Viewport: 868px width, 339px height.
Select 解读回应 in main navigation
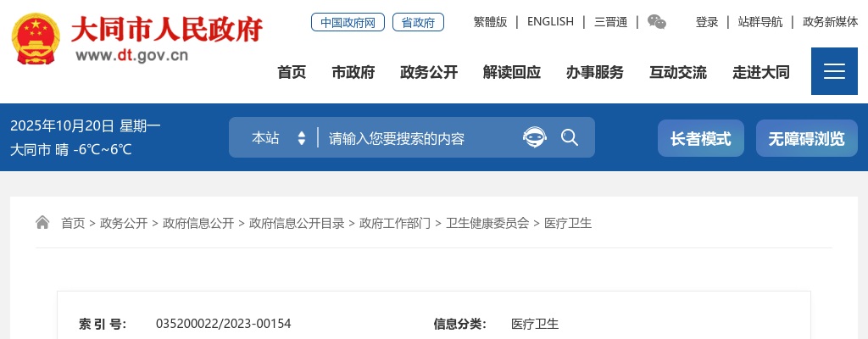(x=512, y=72)
